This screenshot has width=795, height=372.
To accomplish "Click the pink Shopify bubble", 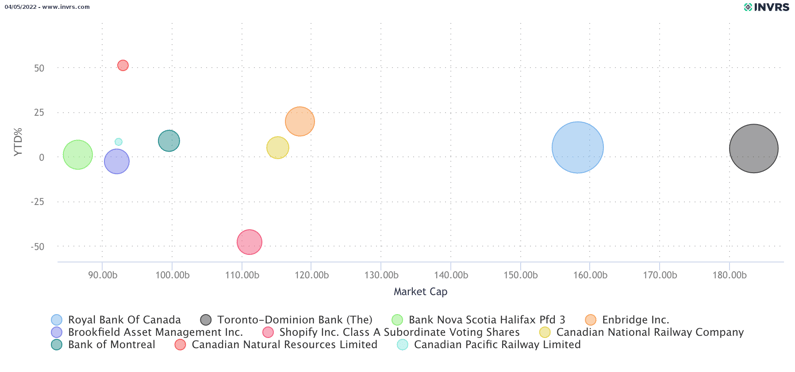I will tap(249, 242).
